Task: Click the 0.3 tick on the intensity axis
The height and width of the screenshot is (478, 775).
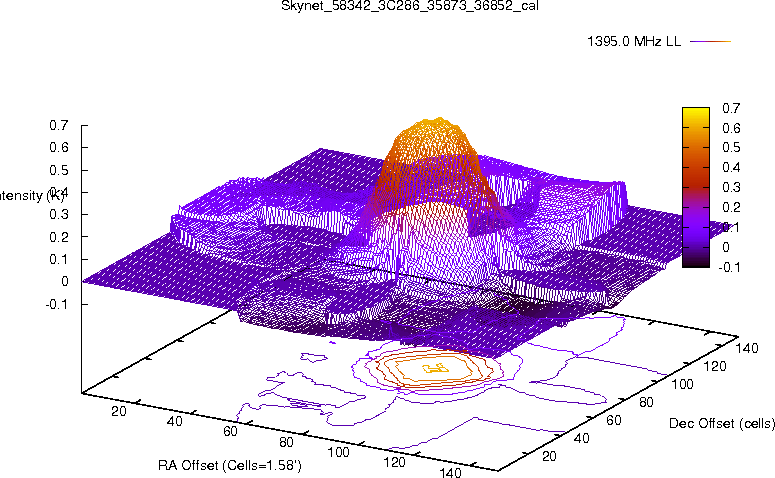Action: (58, 215)
